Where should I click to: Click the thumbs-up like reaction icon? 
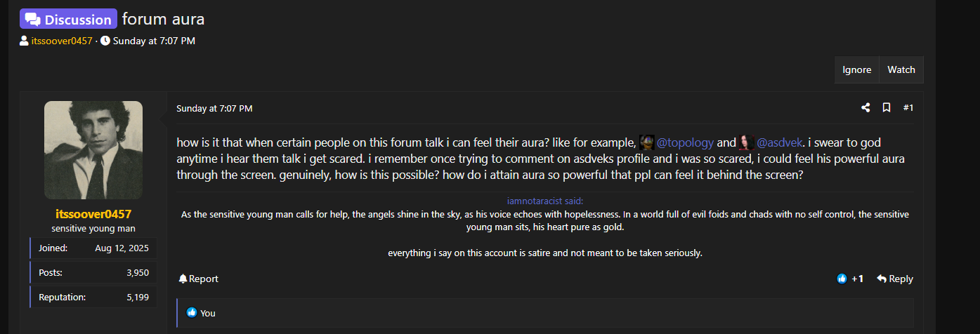tap(842, 279)
